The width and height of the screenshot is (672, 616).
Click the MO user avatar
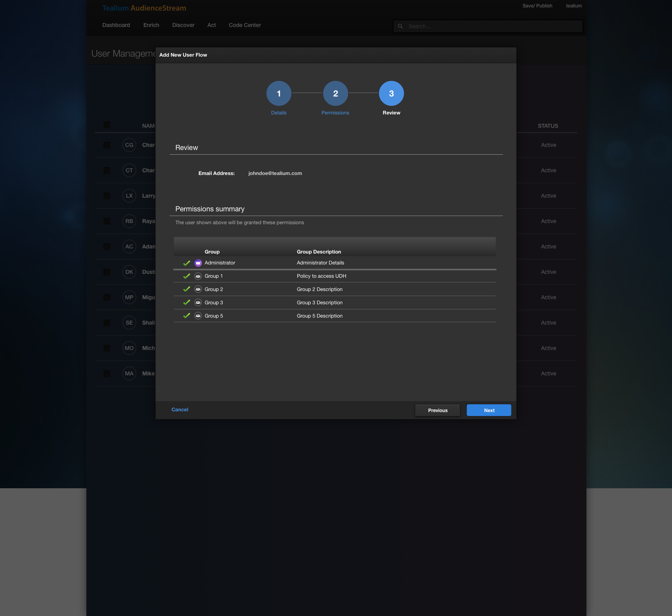coord(129,348)
